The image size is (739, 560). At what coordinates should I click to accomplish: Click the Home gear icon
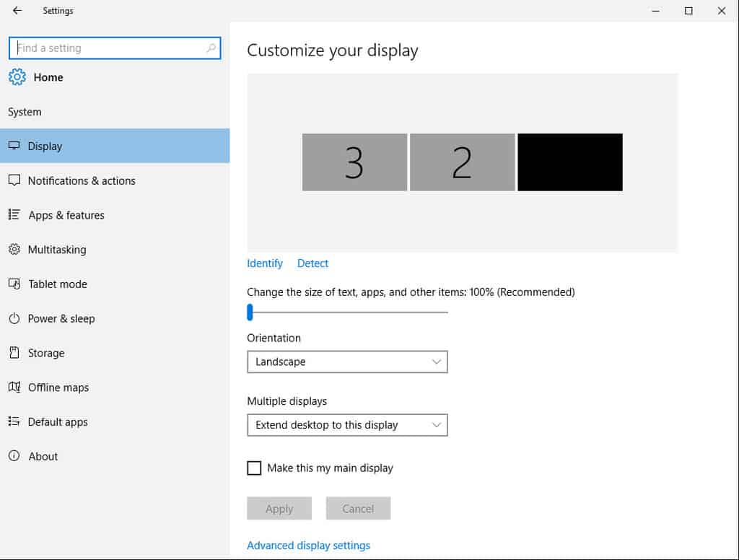(17, 76)
